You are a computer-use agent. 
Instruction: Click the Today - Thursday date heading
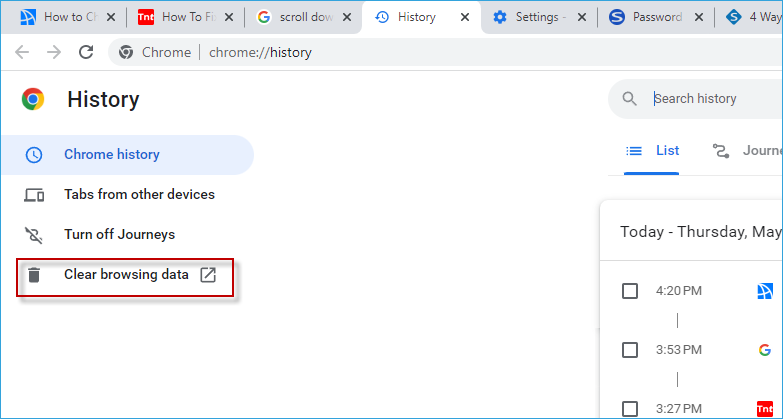coord(701,232)
